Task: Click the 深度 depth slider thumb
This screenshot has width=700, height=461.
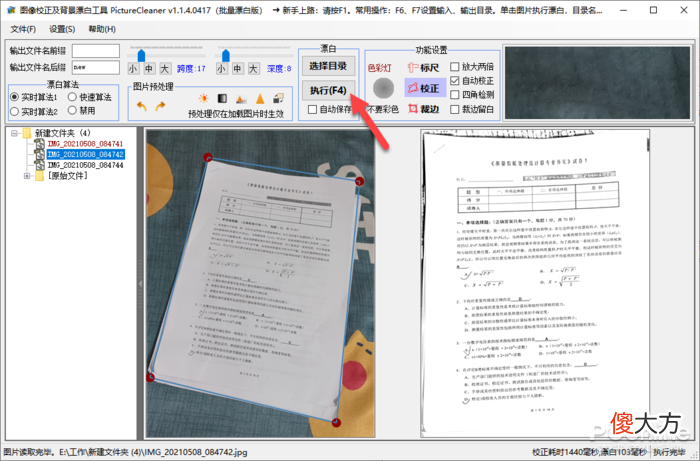Action: (x=225, y=55)
